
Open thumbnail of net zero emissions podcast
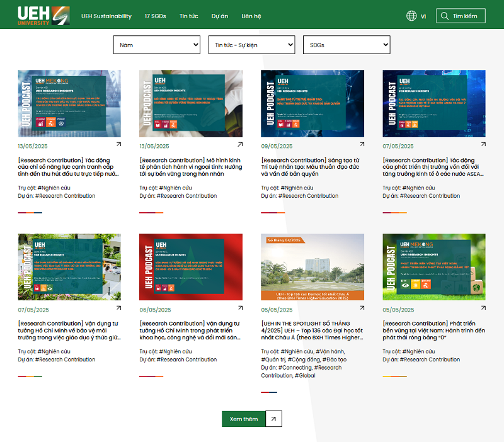pyautogui.click(x=434, y=267)
